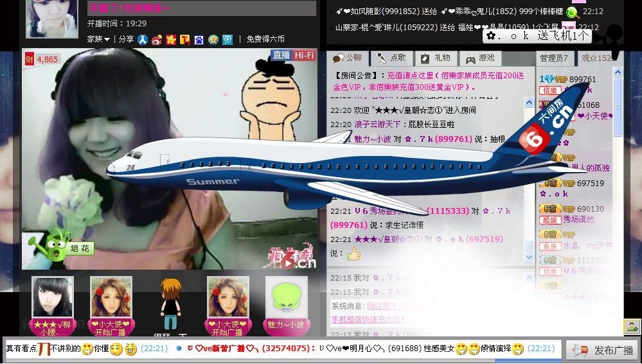Viewport: 642px width, 364px height.
Task: Click broadcaster Ⅴ♡ve新蕾广播 (32574075) in ticker
Action: (x=251, y=349)
